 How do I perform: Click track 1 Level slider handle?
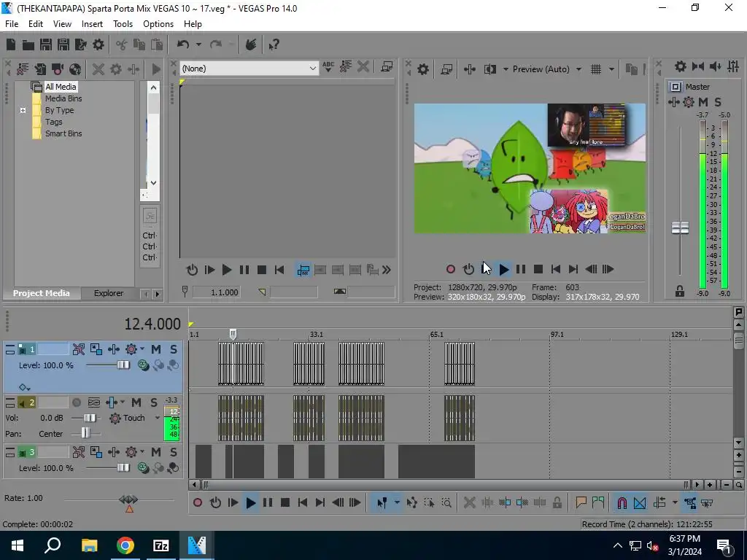pos(123,365)
